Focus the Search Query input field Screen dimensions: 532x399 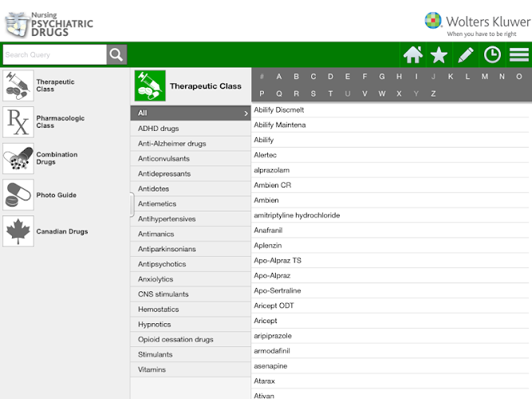click(x=54, y=55)
